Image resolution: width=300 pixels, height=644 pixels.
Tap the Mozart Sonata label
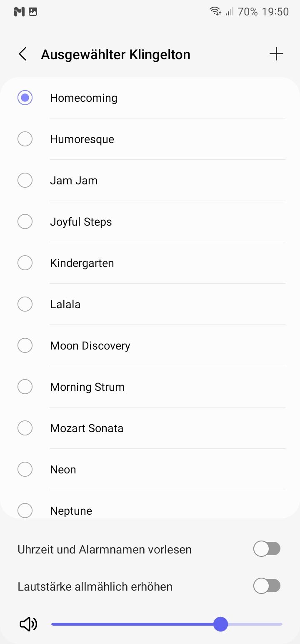tap(87, 428)
